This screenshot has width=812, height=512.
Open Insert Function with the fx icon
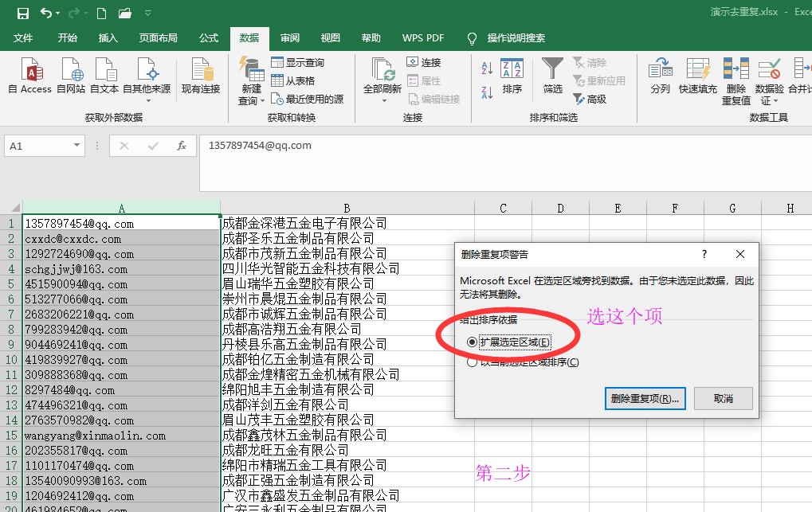[x=181, y=146]
